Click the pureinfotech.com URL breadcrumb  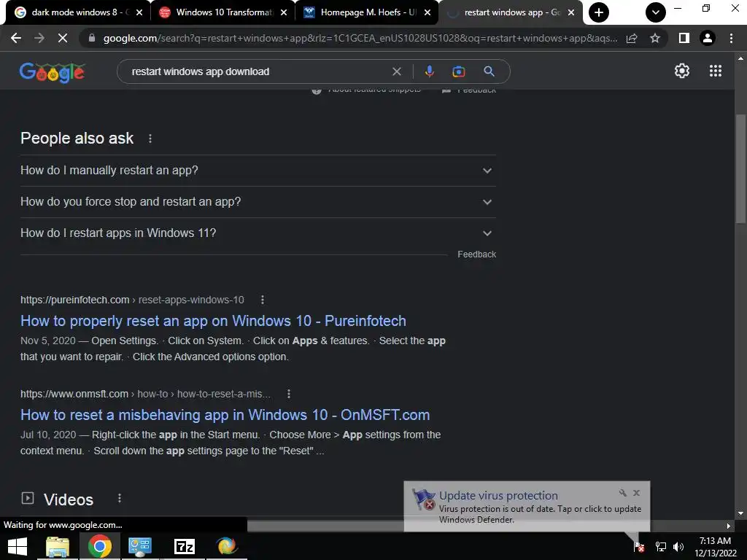tap(132, 300)
